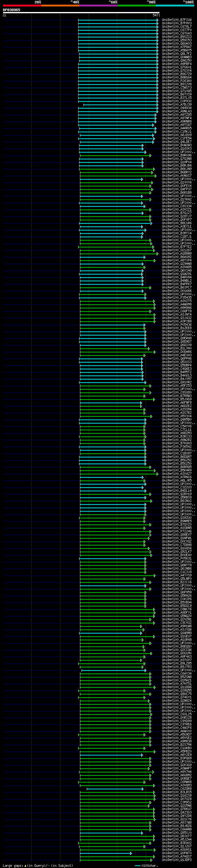The height and width of the screenshot is (868, 197).
Task: Select label UniRef100_A9RNR8
Action: coord(176,122)
